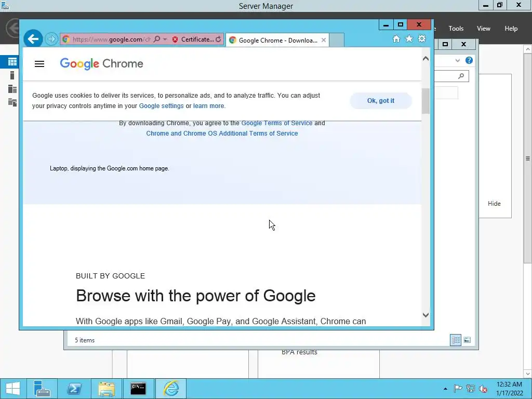Open the favorites star icon
The image size is (532, 399).
click(409, 38)
